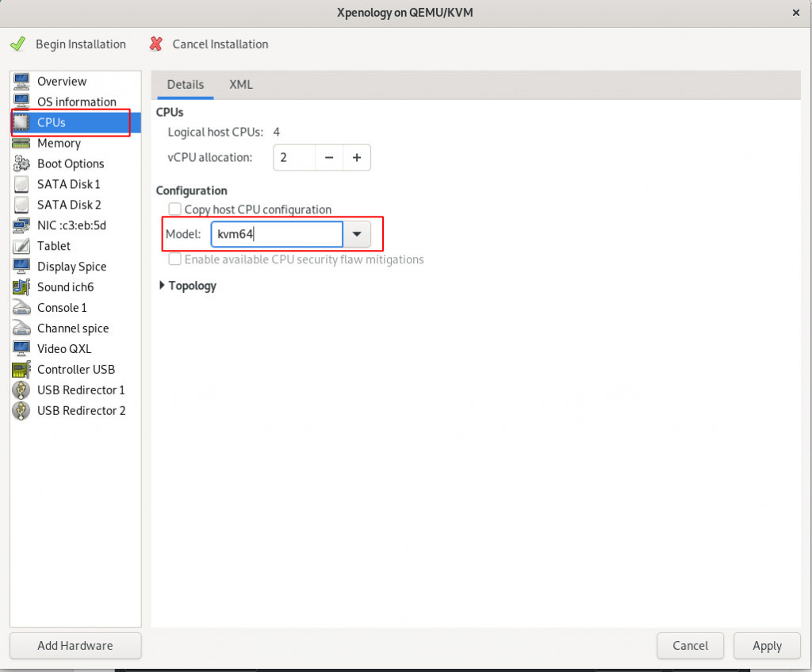Click the Cancel button
Screen dimensions: 812x672
pyautogui.click(x=691, y=646)
